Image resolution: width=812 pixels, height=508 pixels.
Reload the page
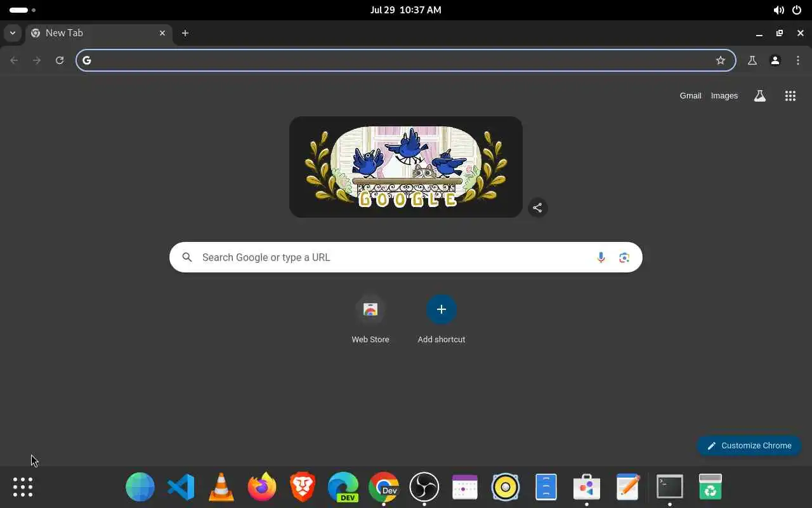click(60, 60)
